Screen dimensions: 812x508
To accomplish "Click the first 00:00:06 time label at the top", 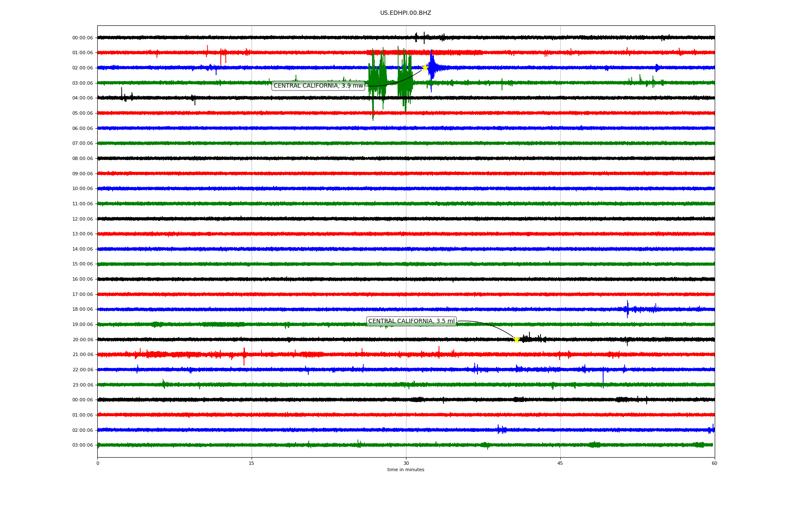I will pyautogui.click(x=82, y=38).
